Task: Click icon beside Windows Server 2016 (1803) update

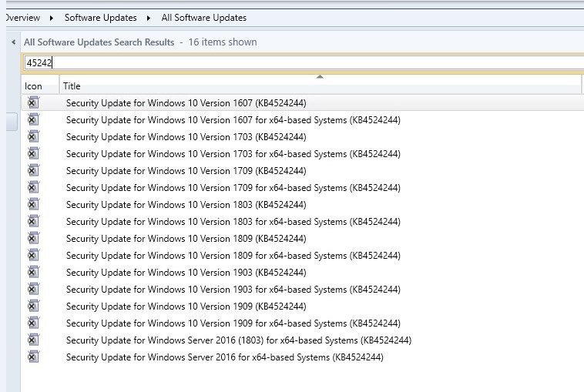Action: 33,340
